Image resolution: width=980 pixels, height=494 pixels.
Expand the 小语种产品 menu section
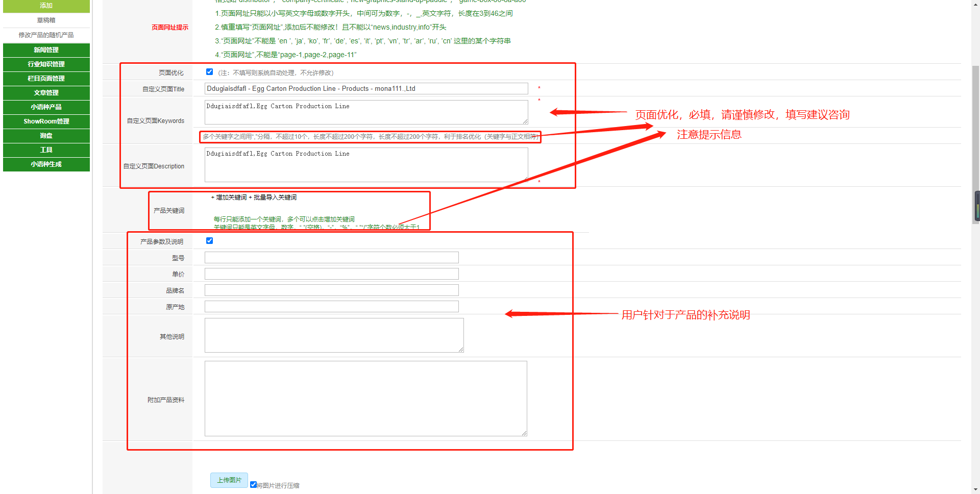tap(46, 107)
